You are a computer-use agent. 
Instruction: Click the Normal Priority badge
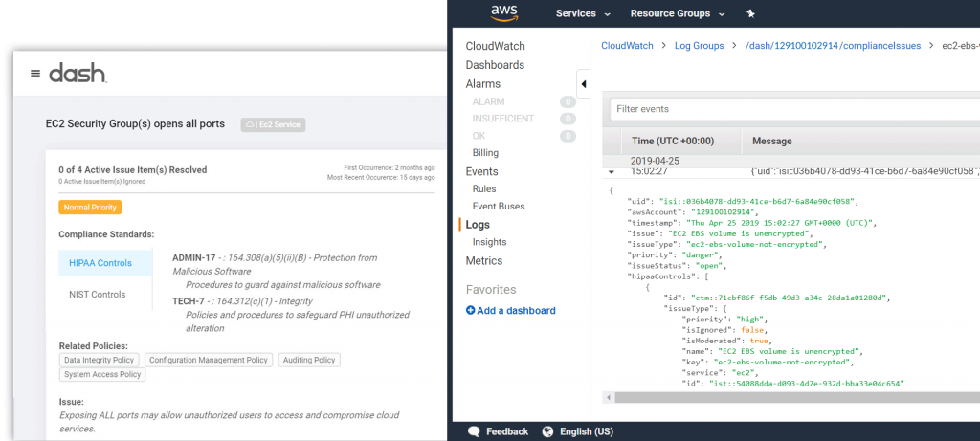[x=91, y=208]
